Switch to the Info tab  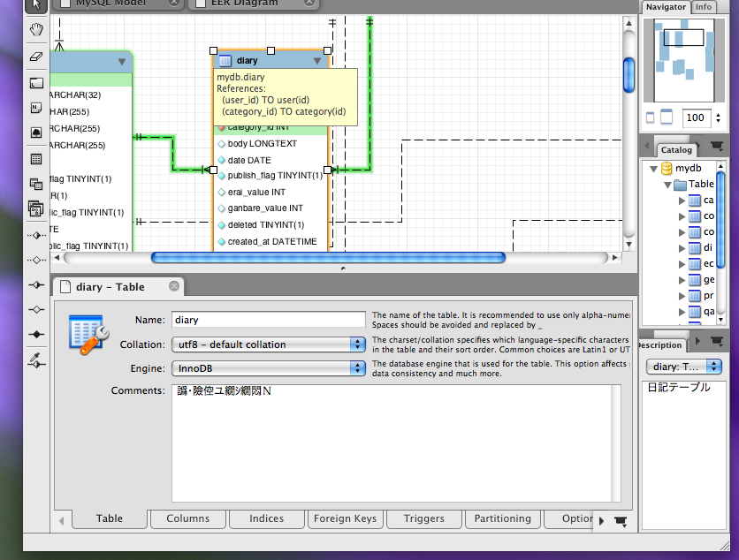point(703,7)
